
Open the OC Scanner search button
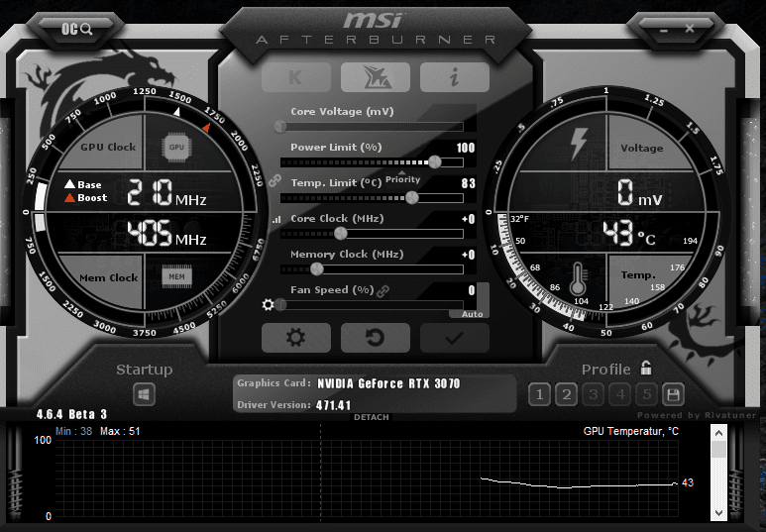coord(76,30)
